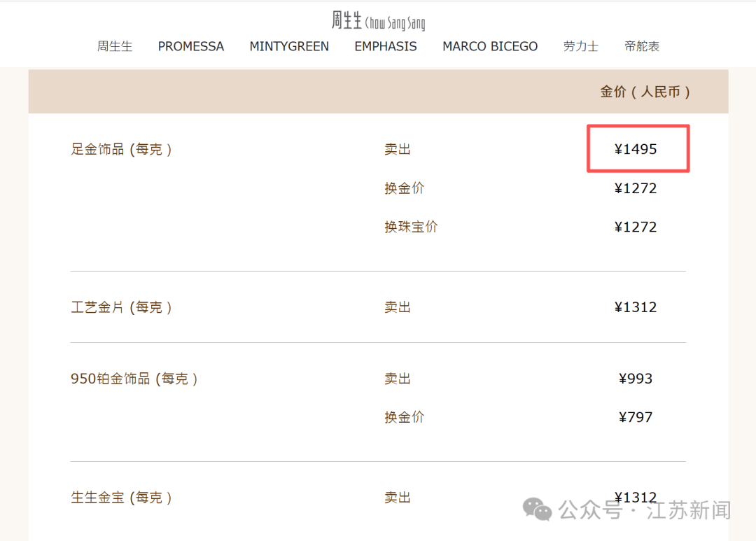
Task: Select the 950铂金饰品 (每克) row label
Action: [x=134, y=379]
